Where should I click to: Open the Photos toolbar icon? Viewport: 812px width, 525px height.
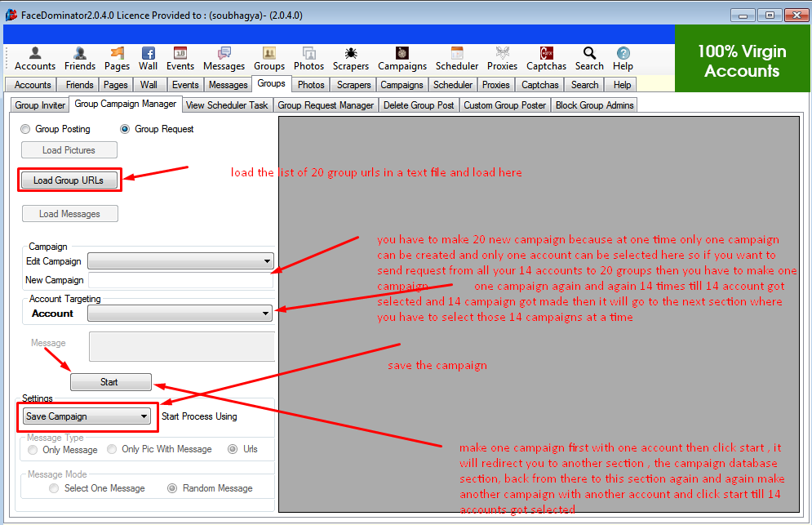[308, 59]
